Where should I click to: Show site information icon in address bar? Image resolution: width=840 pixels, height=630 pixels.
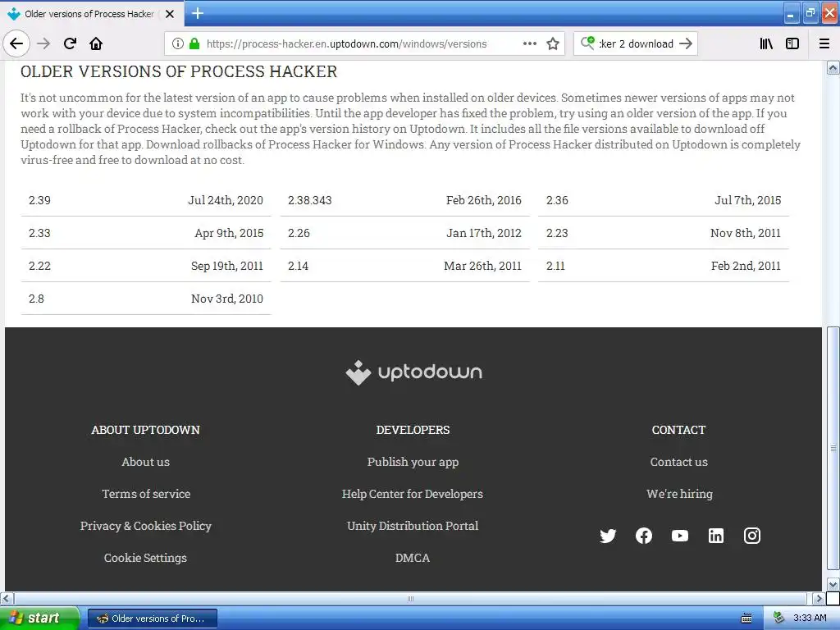(178, 43)
